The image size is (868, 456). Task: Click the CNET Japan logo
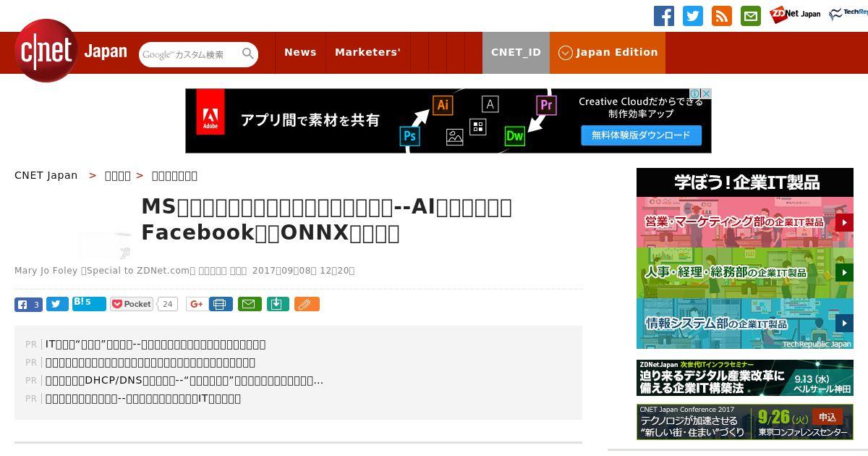[71, 51]
